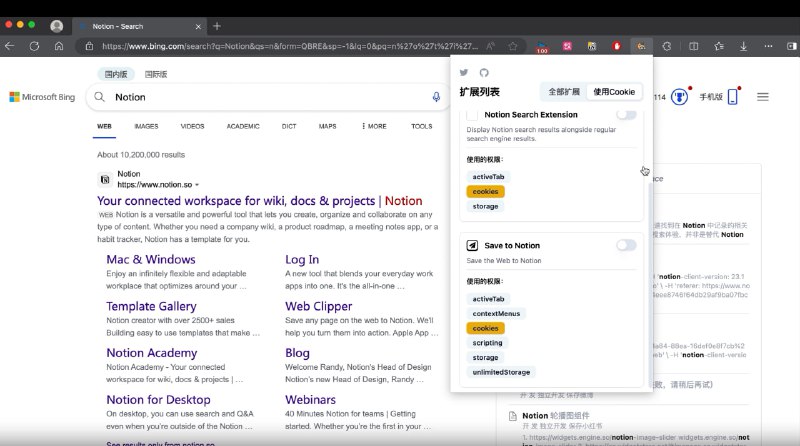
Task: Switch to the 国际版 tab
Action: pos(156,74)
